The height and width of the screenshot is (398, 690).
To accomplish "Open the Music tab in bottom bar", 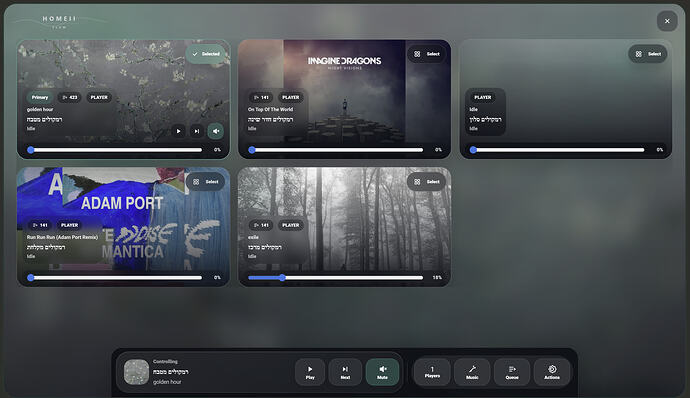I will [x=472, y=372].
